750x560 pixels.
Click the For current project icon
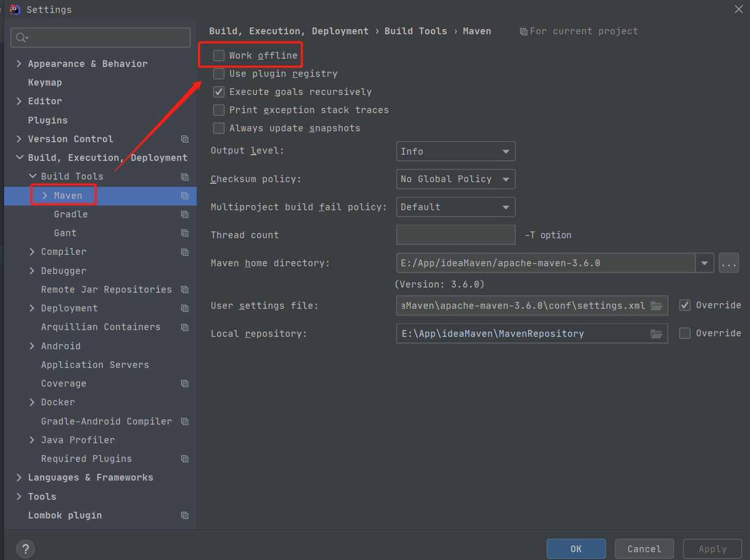(524, 32)
